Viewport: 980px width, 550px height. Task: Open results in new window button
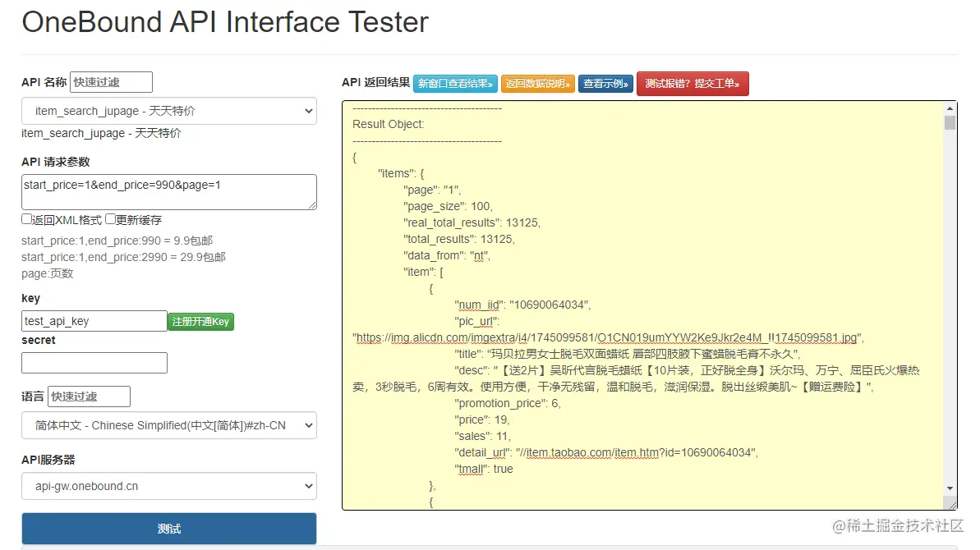tap(455, 84)
